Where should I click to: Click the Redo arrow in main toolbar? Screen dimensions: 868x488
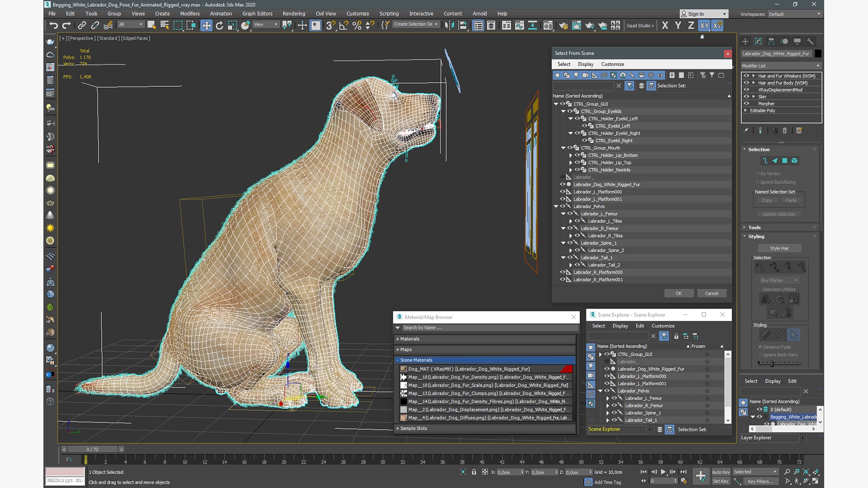point(66,25)
